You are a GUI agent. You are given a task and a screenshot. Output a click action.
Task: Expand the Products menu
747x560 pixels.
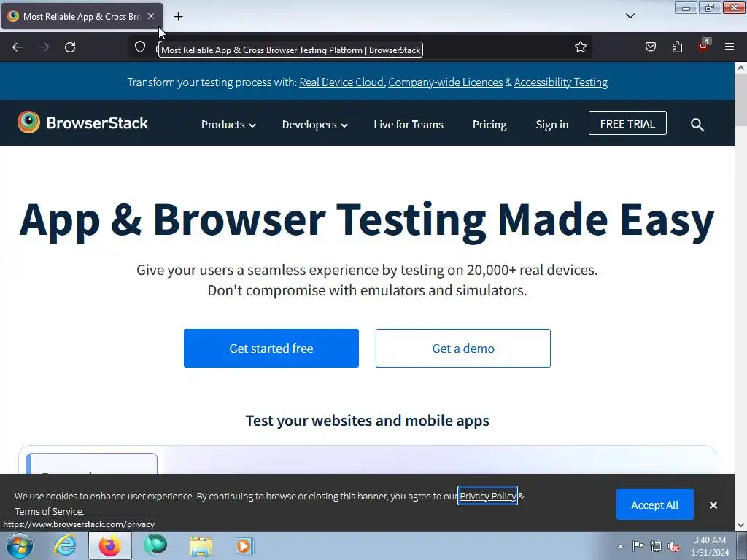click(x=228, y=125)
